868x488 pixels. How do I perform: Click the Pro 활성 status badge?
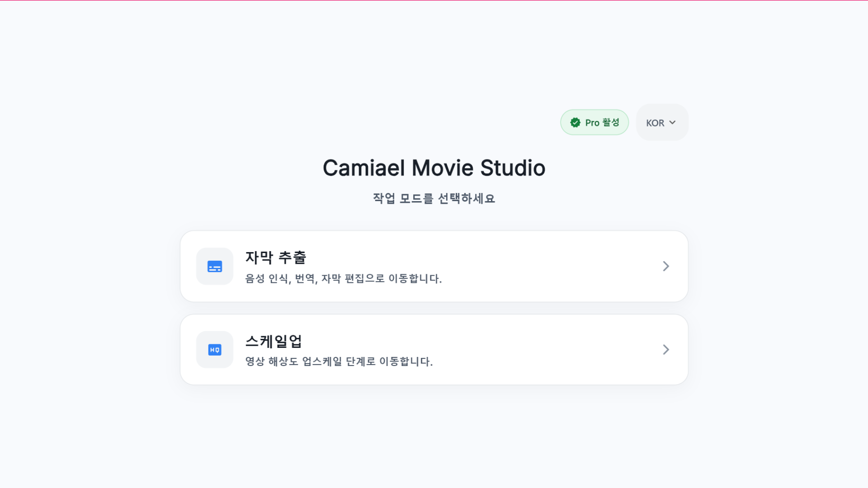click(594, 122)
